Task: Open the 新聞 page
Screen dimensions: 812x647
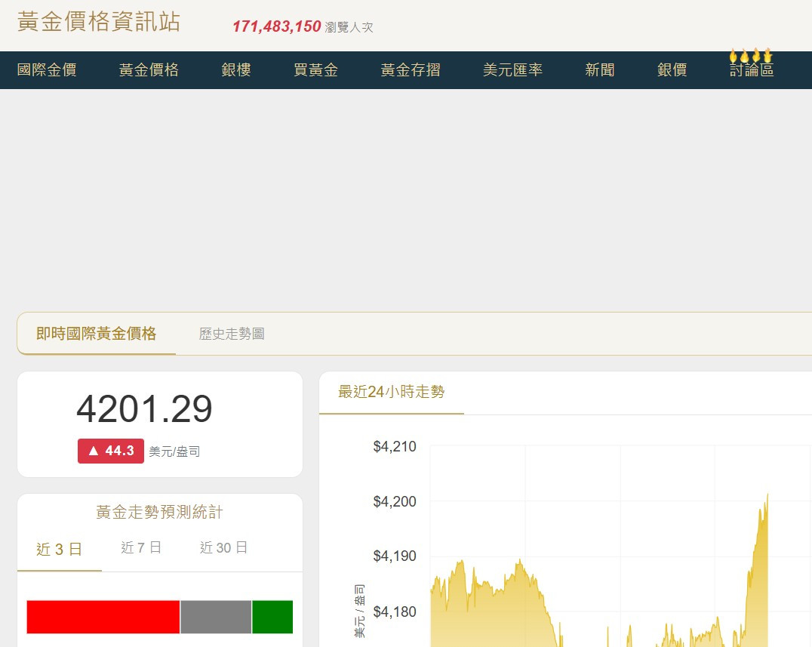Action: [600, 70]
